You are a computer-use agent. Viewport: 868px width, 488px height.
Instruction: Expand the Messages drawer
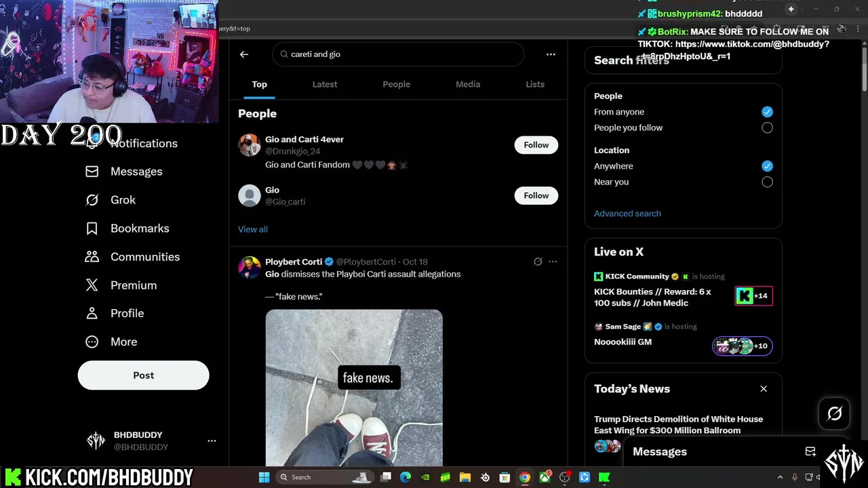660,452
